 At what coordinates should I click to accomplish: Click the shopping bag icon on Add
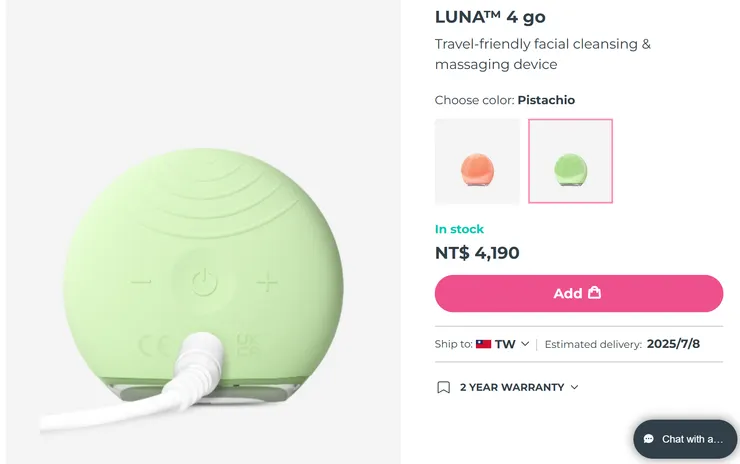[x=595, y=293]
